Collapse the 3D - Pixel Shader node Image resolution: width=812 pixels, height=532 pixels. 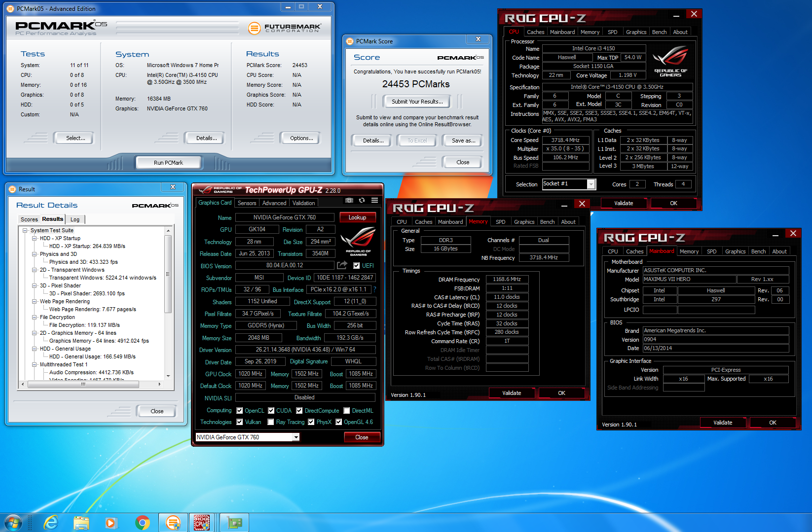pyautogui.click(x=35, y=285)
